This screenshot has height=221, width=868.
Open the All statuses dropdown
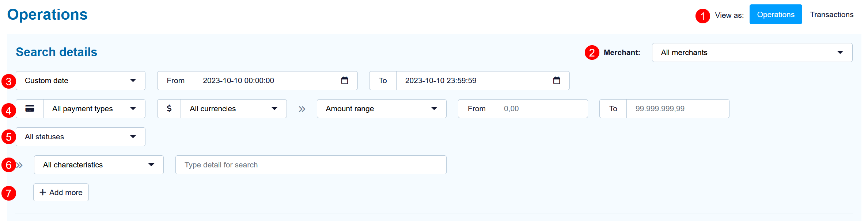point(80,137)
